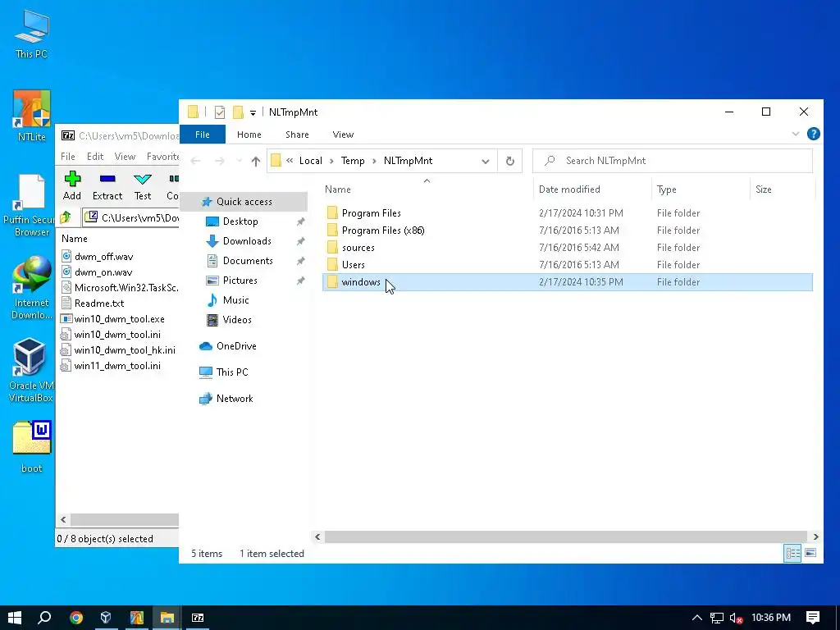The width and height of the screenshot is (840, 630).
Task: Click the Forward arrow in Explorer
Action: pyautogui.click(x=220, y=161)
